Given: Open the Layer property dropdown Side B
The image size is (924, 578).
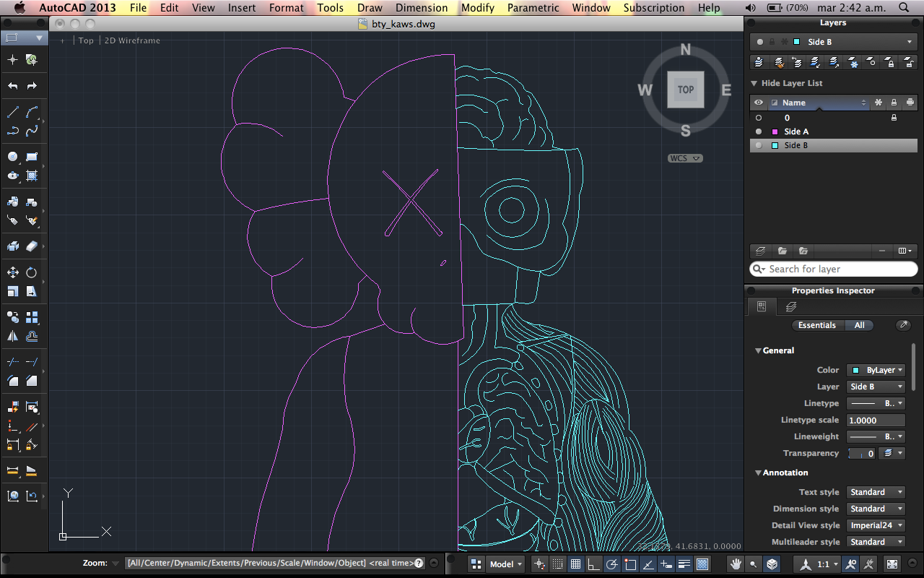Looking at the screenshot, I should click(876, 387).
